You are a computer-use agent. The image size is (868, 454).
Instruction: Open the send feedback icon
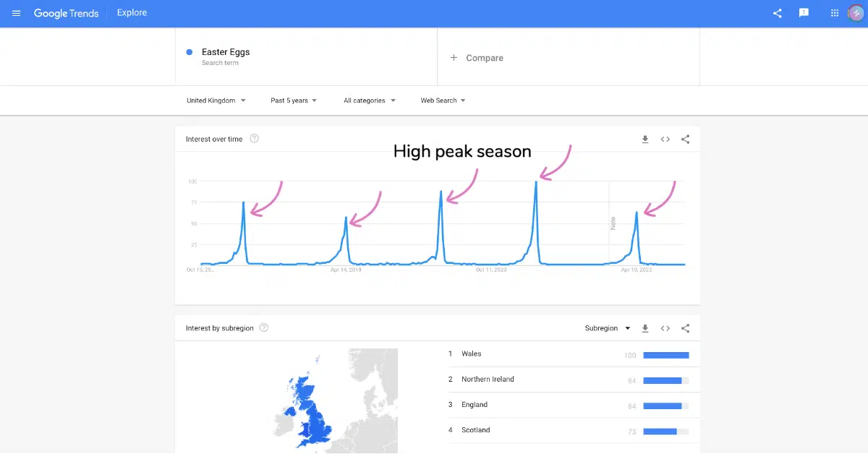(x=804, y=13)
